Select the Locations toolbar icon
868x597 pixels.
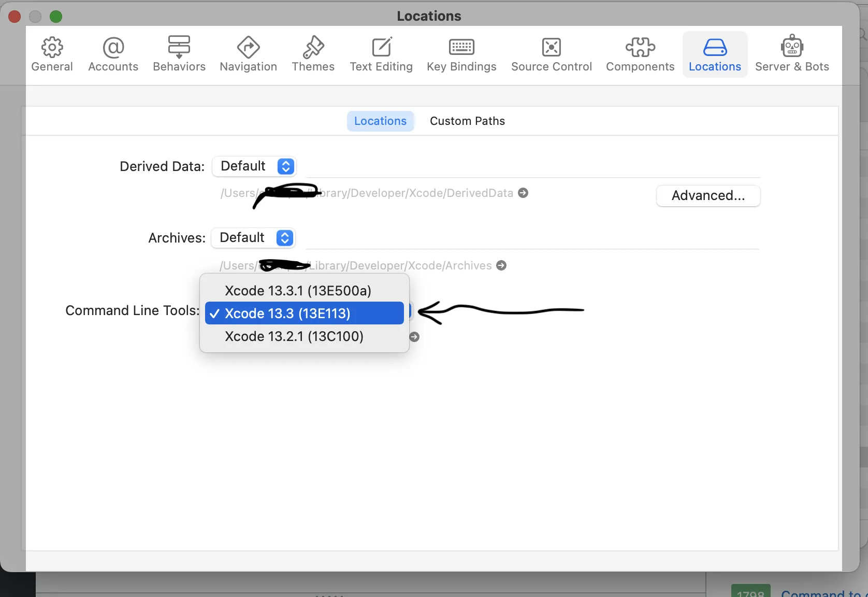715,54
